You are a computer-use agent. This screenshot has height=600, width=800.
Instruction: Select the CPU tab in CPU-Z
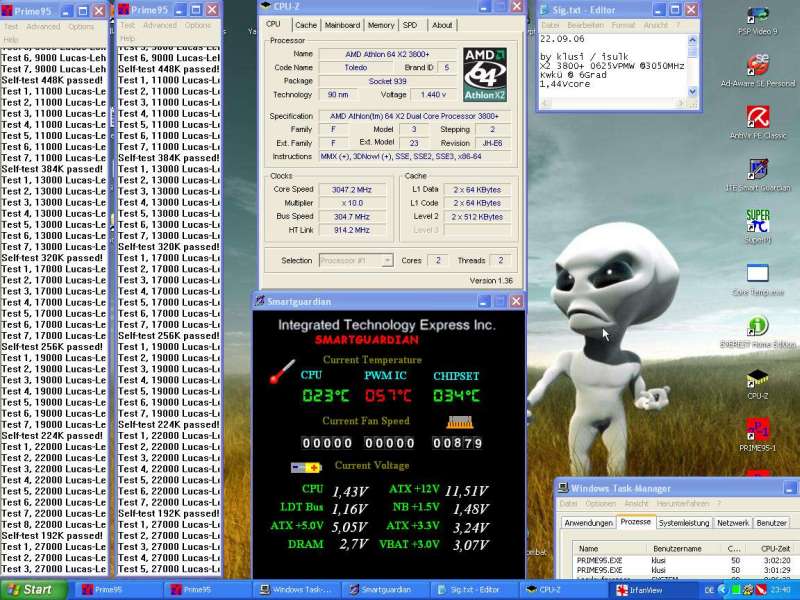pos(273,24)
